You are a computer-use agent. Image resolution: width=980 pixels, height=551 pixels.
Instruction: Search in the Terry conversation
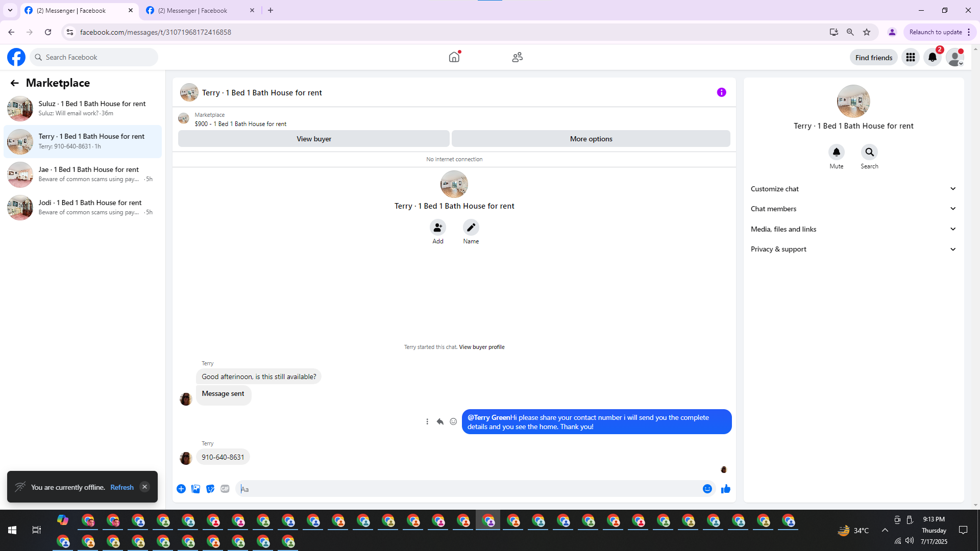coord(869,152)
